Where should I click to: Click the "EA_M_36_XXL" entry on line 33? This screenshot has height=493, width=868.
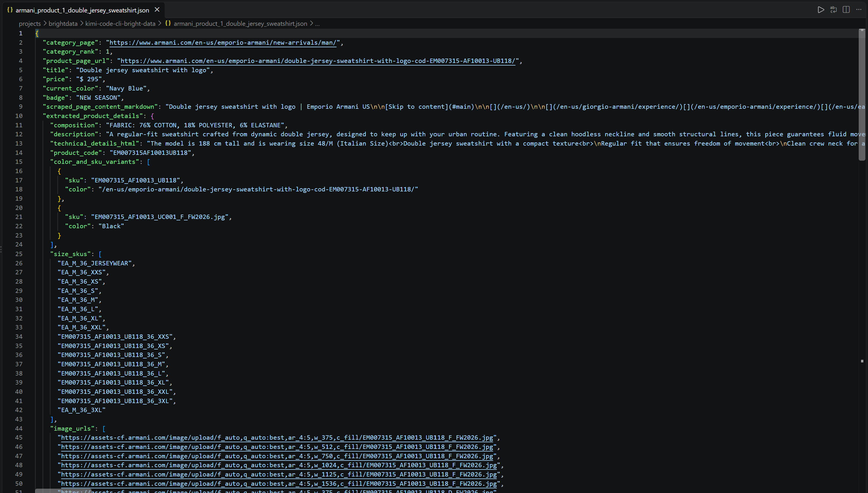point(82,328)
